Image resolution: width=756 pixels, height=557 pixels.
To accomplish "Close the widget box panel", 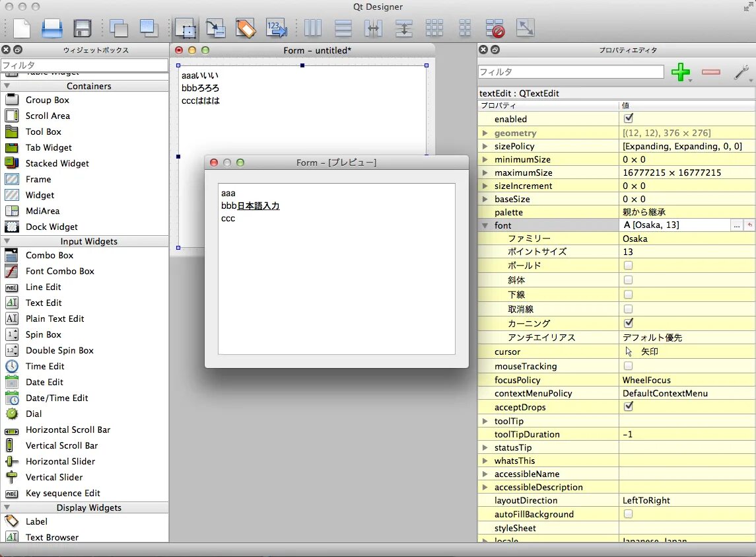I will 6,50.
